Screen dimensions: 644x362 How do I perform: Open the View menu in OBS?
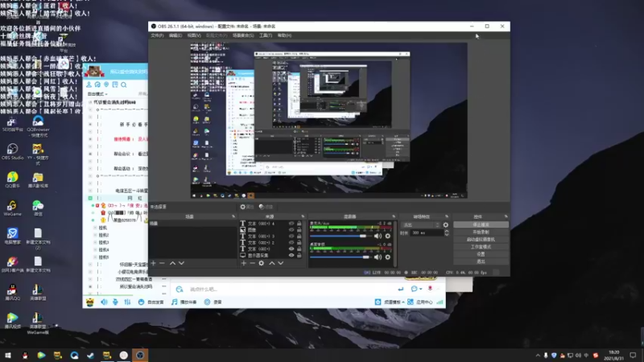pyautogui.click(x=194, y=35)
